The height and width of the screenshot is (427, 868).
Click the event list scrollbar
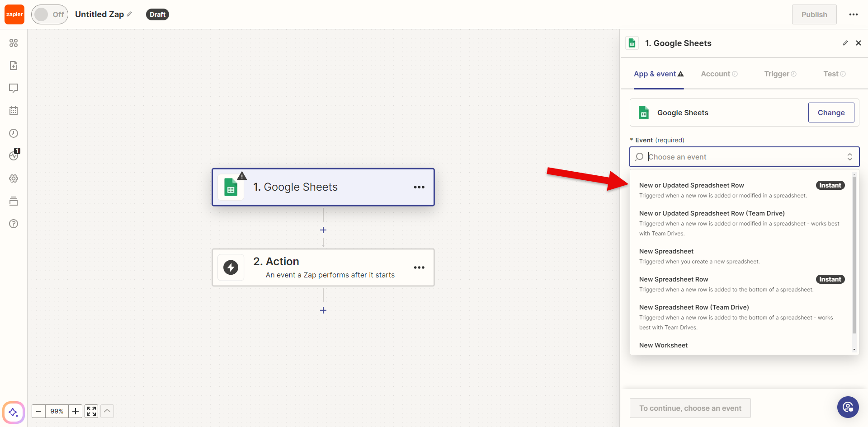854,255
